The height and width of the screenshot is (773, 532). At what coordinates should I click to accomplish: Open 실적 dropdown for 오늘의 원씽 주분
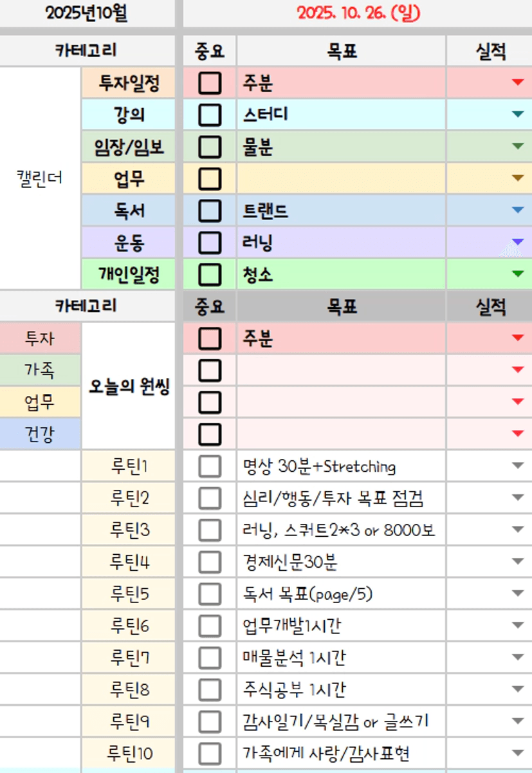click(x=518, y=338)
